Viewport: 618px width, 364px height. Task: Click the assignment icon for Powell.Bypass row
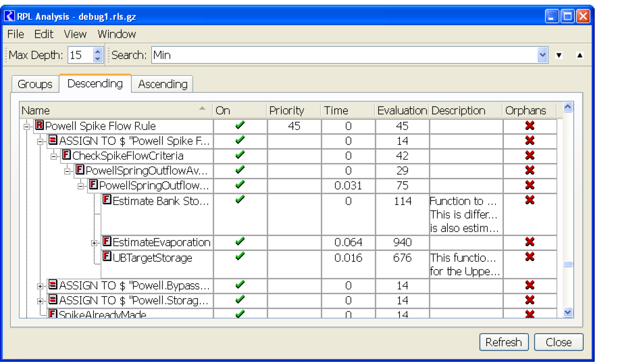(x=53, y=285)
